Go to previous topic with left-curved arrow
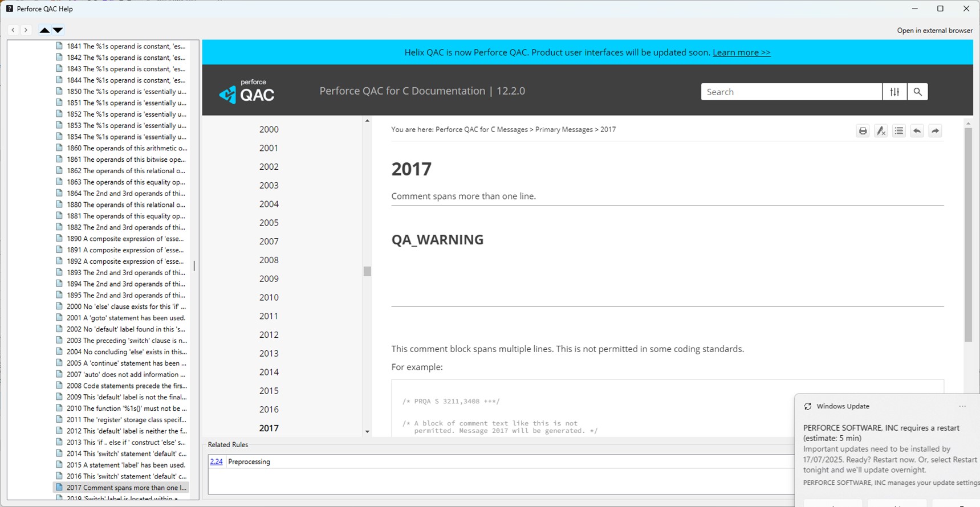980x507 pixels. pyautogui.click(x=917, y=131)
